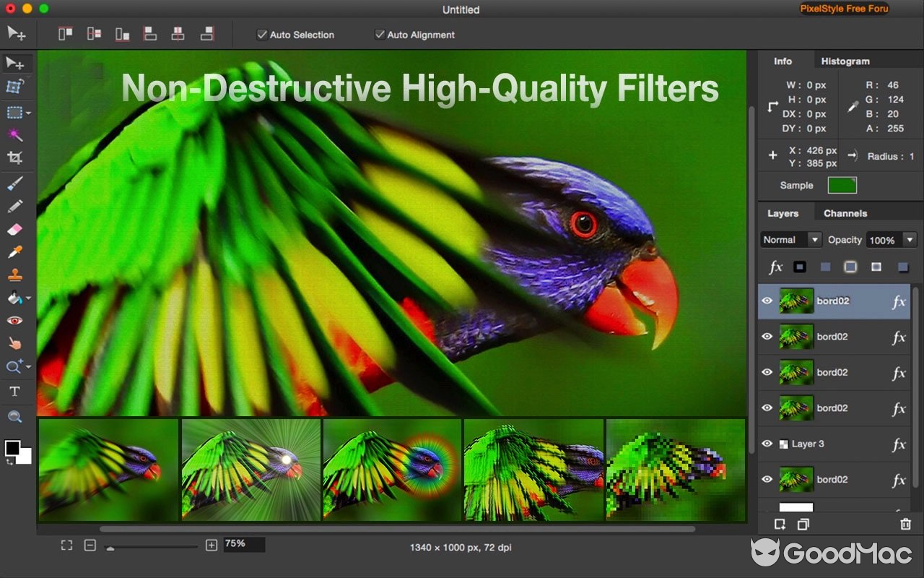Apply fx to the selected bord02 layer
The width and height of the screenshot is (924, 578).
[x=901, y=301]
